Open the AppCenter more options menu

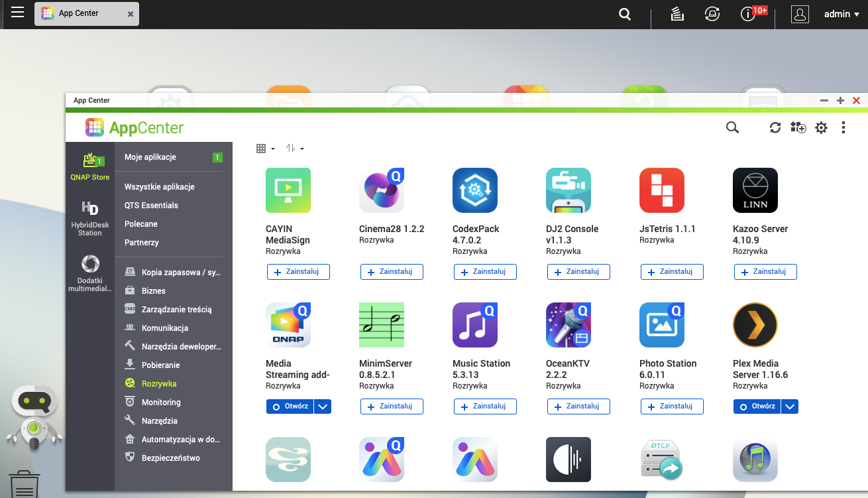[843, 127]
